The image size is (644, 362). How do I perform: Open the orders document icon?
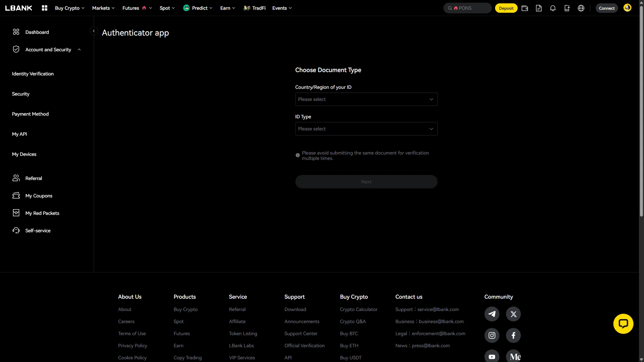tap(539, 8)
